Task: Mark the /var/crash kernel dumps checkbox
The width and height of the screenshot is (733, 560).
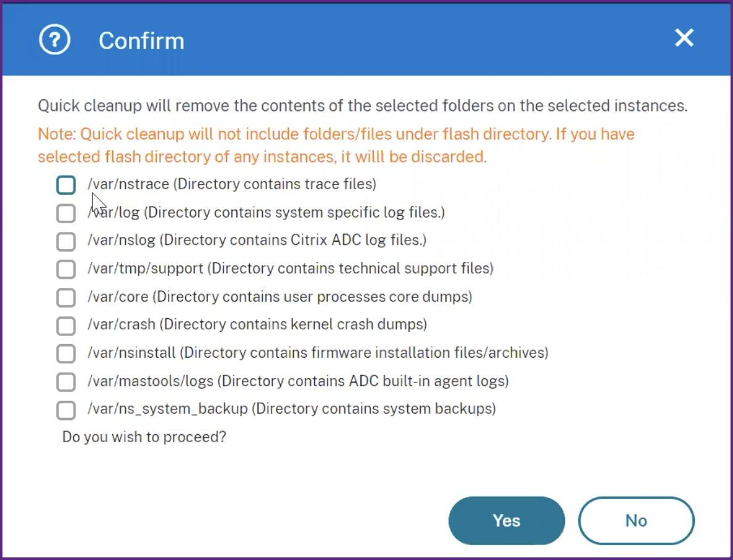Action: coord(66,326)
